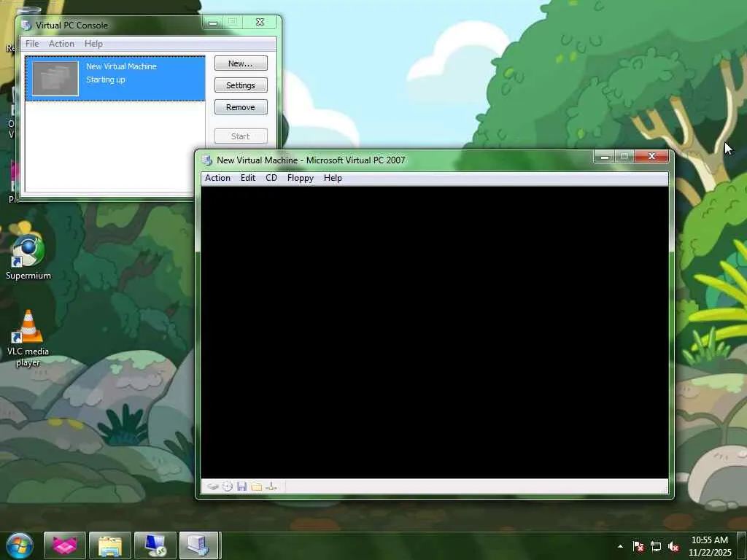Click the Remove button in Virtual PC Console
Image resolution: width=747 pixels, height=560 pixels.
pyautogui.click(x=241, y=107)
